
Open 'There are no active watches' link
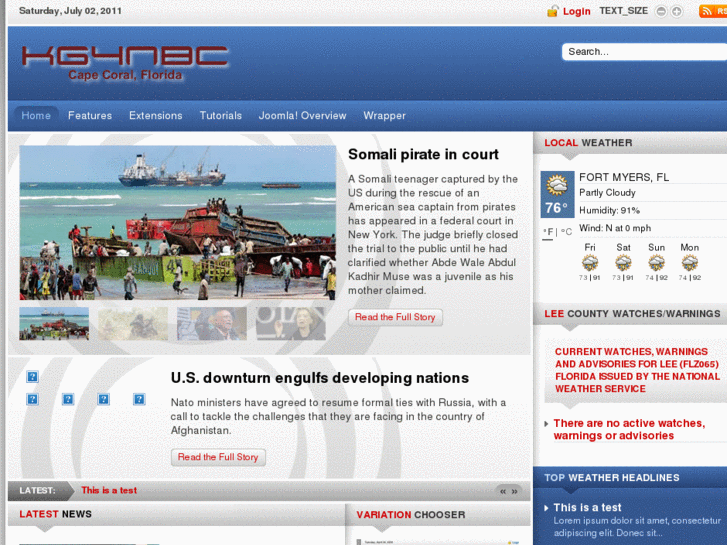(629, 430)
